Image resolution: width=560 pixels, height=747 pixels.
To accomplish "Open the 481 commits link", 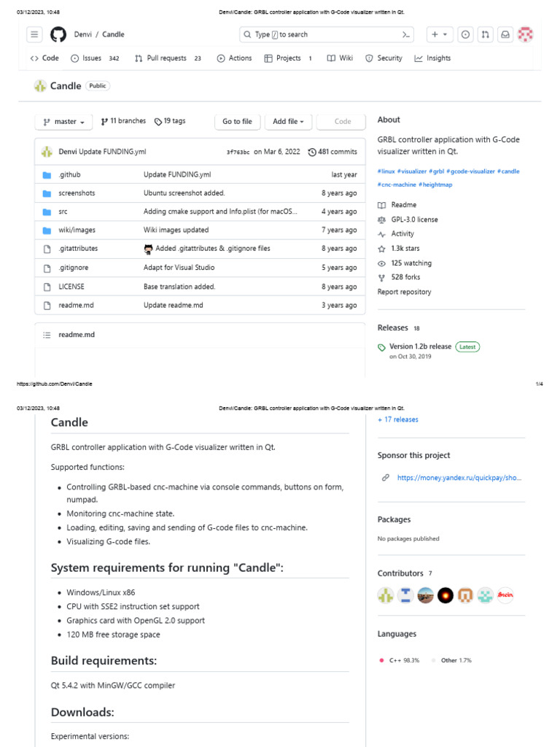I will tap(333, 152).
